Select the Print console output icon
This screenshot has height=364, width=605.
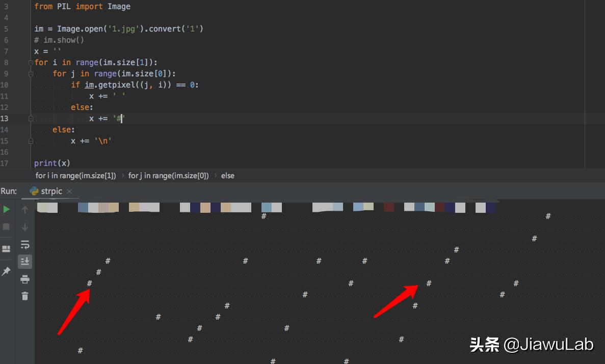[x=25, y=278]
